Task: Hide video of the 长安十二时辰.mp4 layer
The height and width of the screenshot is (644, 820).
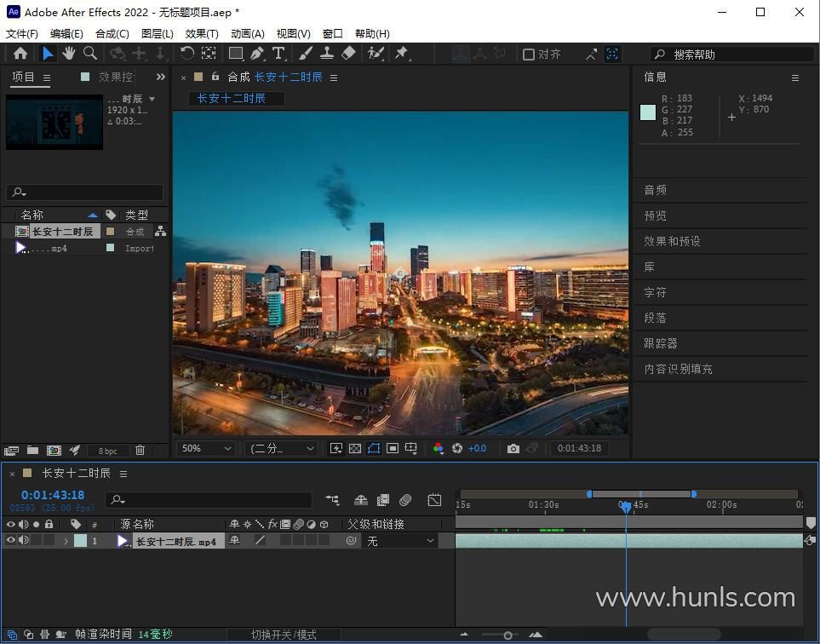Action: point(11,540)
